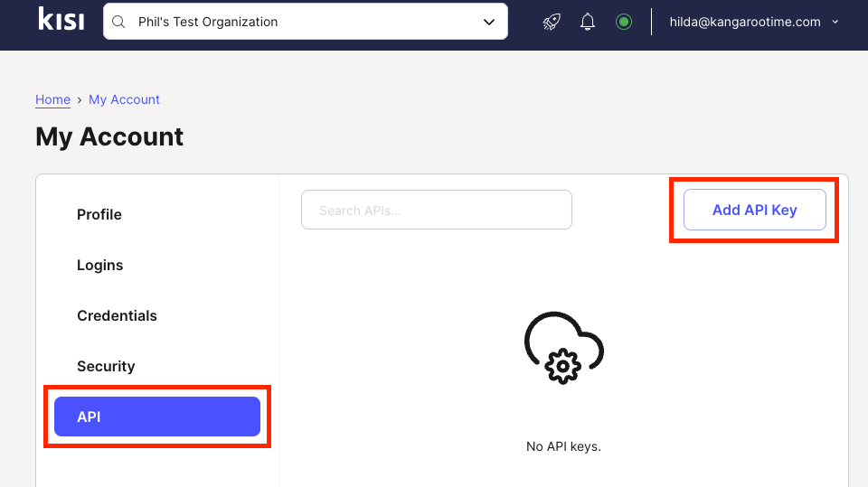Click the magnifier icon in the organization selector
The height and width of the screenshot is (487, 868).
120,22
